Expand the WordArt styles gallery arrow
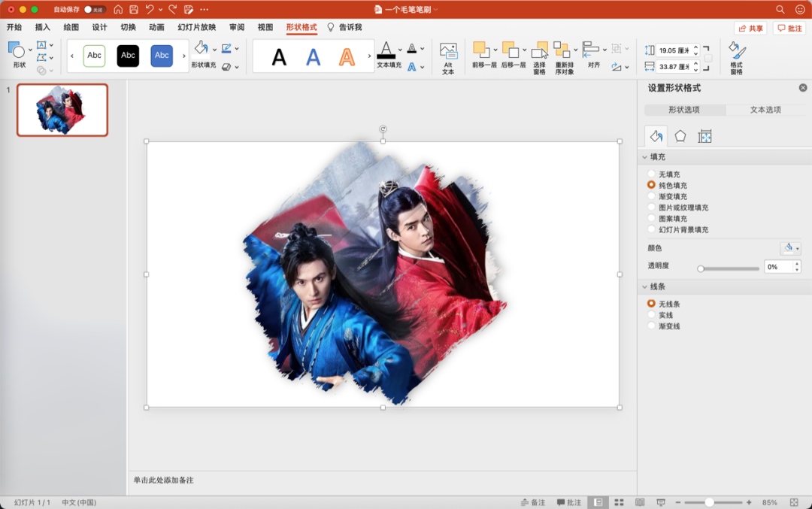Viewport: 812px width, 509px height. 369,56
